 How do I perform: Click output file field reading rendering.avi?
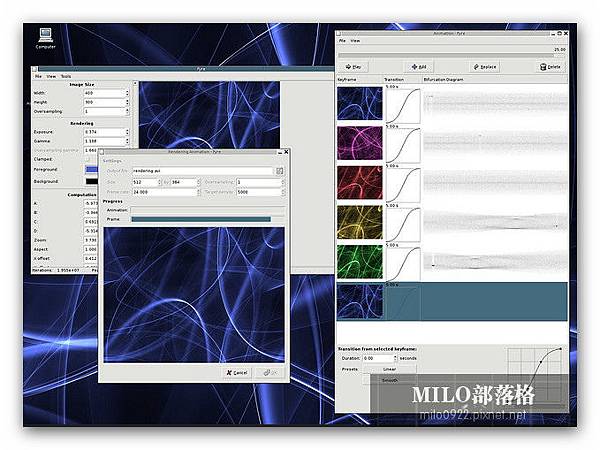202,171
